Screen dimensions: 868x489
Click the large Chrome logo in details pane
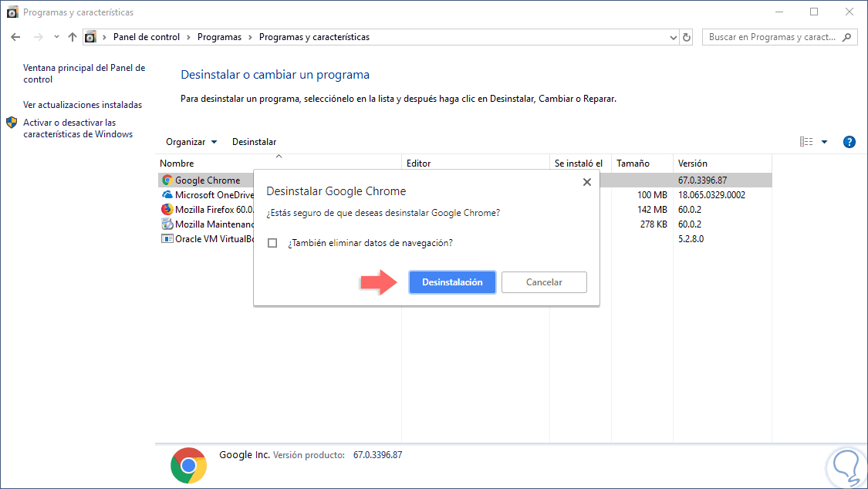point(189,465)
